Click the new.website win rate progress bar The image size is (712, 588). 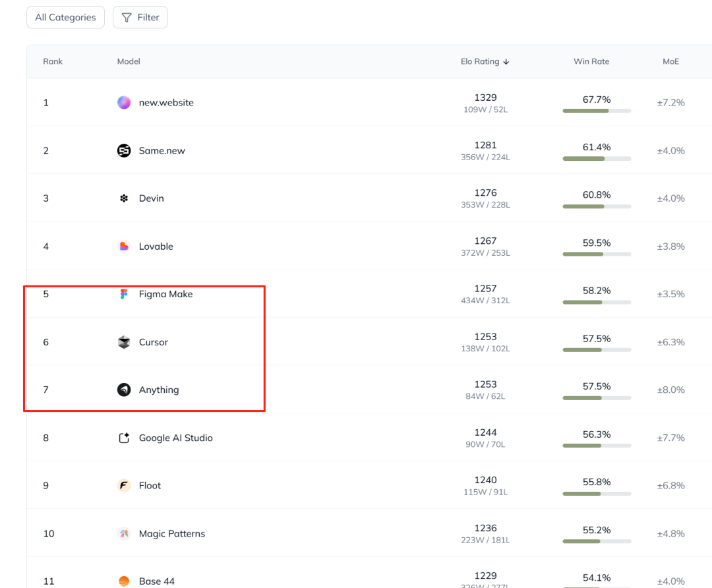(597, 111)
